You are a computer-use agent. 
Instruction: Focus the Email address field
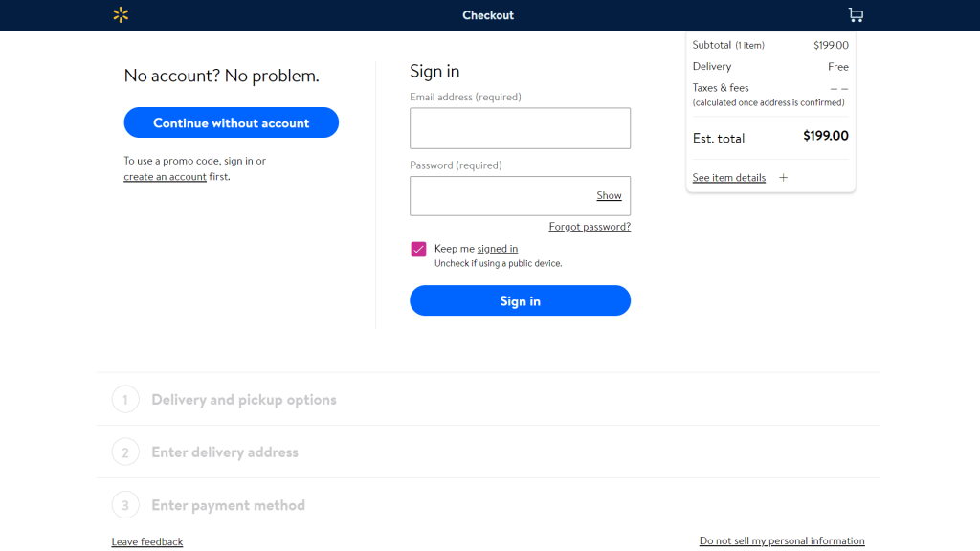[x=520, y=128]
